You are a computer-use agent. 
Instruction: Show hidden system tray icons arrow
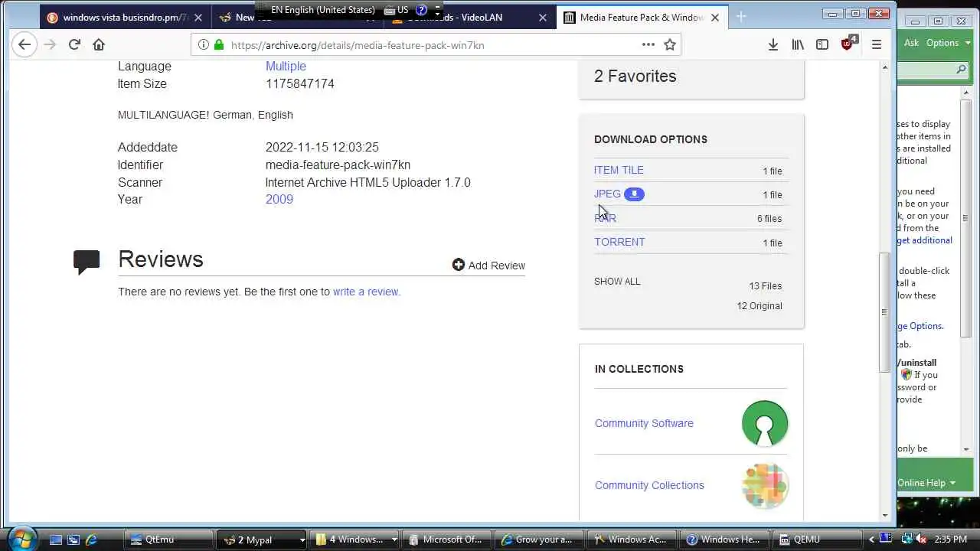pos(871,540)
